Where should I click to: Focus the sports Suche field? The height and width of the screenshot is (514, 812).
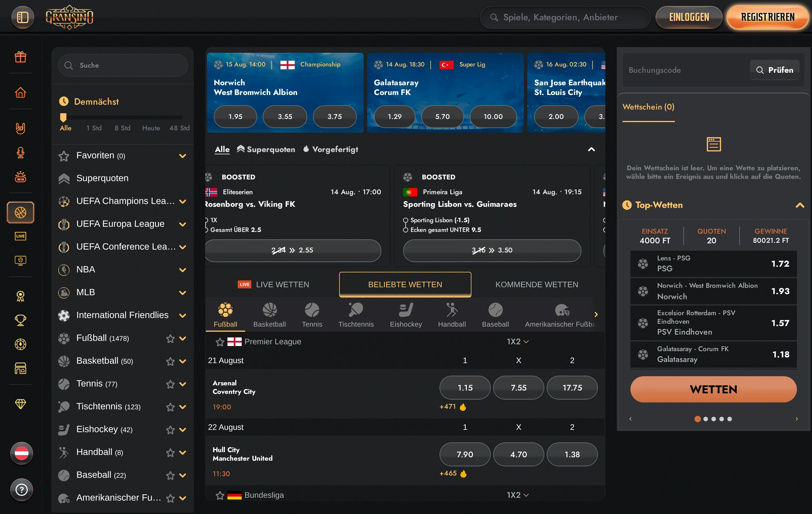coord(123,65)
